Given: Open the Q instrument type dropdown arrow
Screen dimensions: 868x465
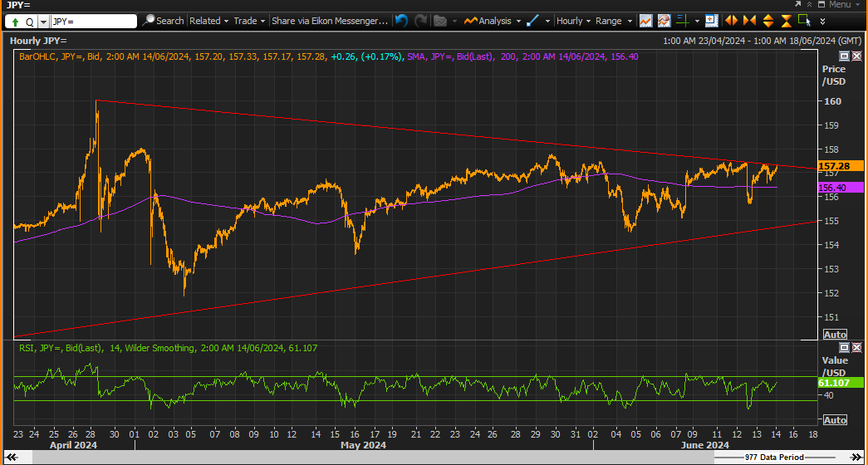Looking at the screenshot, I should [43, 22].
